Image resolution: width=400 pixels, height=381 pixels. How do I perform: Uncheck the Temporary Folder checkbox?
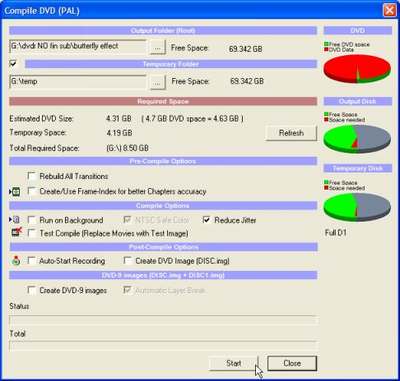coord(14,63)
